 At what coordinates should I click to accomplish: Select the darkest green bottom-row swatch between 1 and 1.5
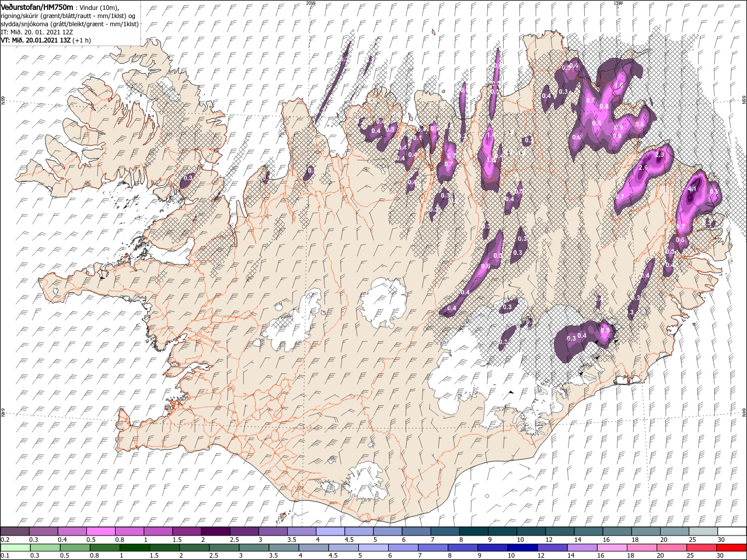click(135, 548)
